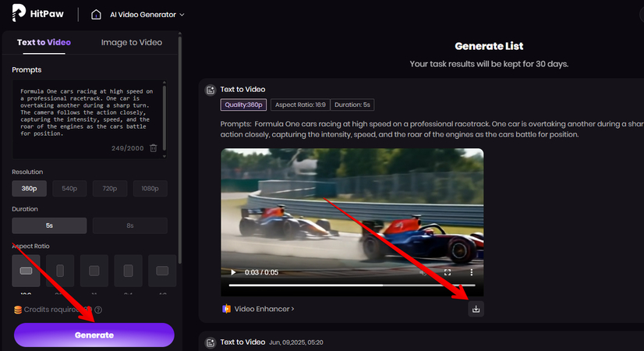The image size is (644, 351).
Task: Choose 8s duration
Action: coord(129,225)
